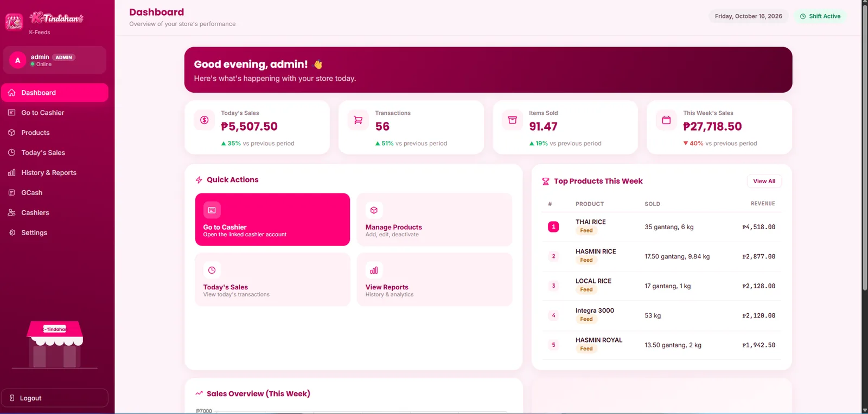Click the rank 1 badge in top products
This screenshot has height=414, width=868.
pyautogui.click(x=553, y=227)
